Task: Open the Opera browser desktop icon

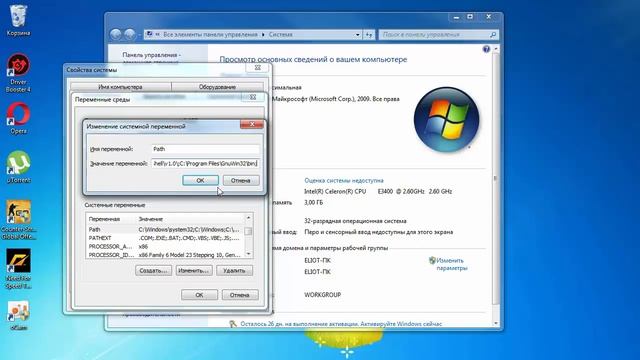Action: point(18,118)
